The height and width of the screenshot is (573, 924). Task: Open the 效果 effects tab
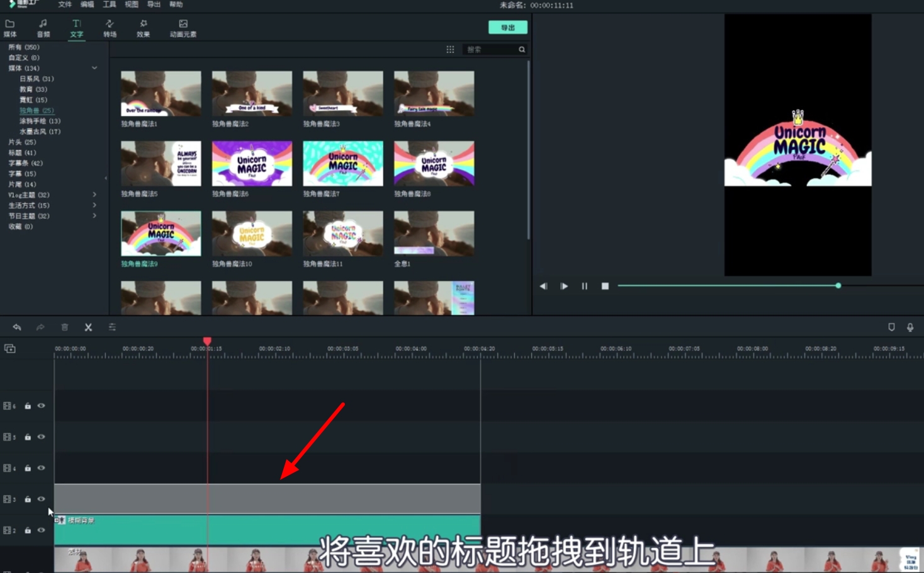point(143,28)
